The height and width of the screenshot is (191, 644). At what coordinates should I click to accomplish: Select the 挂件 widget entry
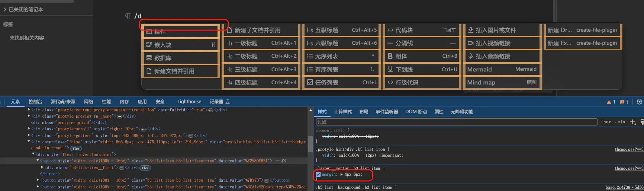click(180, 32)
